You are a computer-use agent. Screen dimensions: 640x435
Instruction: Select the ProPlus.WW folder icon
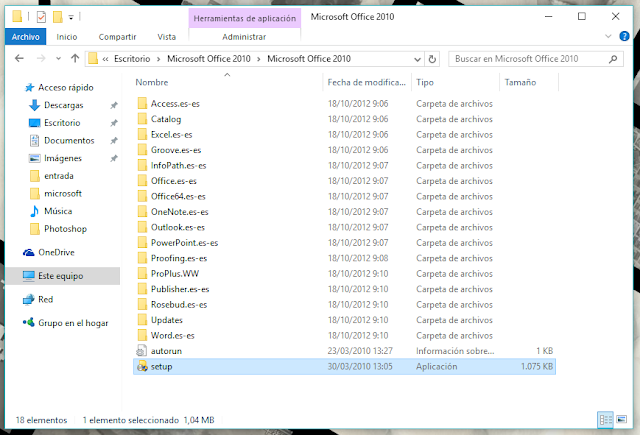point(142,273)
